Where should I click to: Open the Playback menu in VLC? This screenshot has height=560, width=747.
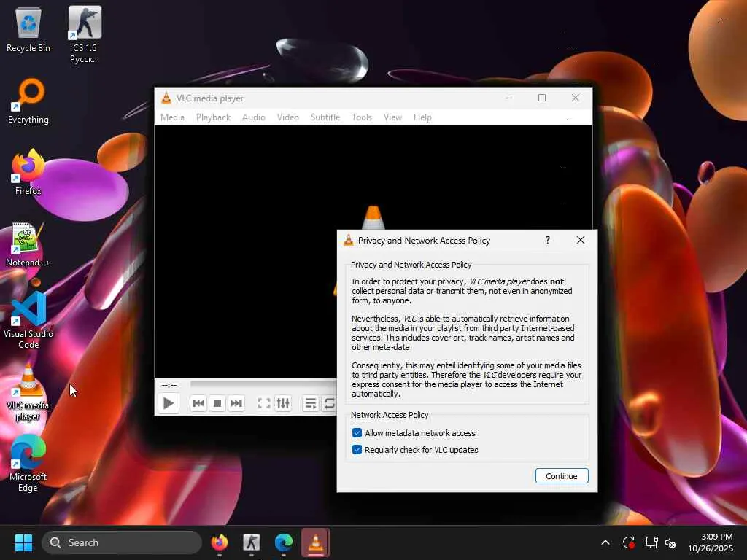214,117
